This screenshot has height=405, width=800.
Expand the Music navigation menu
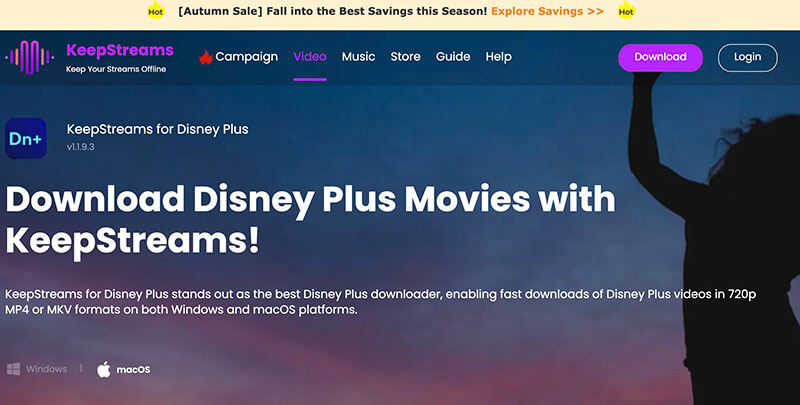(358, 57)
